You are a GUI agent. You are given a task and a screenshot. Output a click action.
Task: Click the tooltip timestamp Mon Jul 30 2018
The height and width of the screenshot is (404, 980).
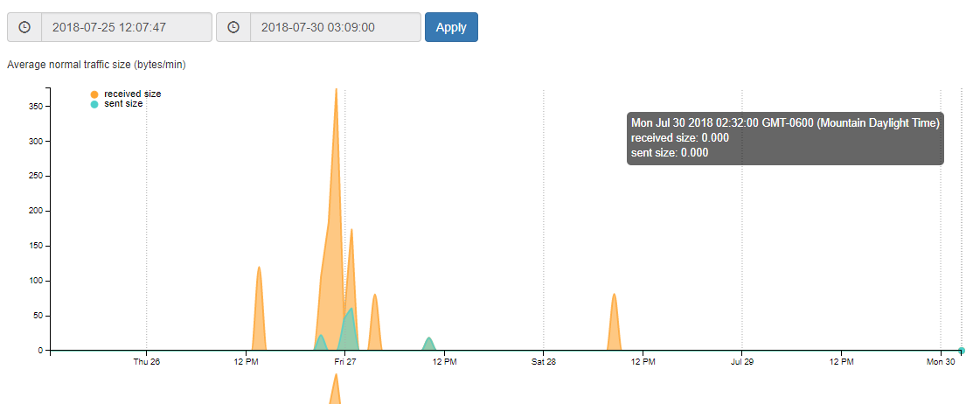pos(786,123)
